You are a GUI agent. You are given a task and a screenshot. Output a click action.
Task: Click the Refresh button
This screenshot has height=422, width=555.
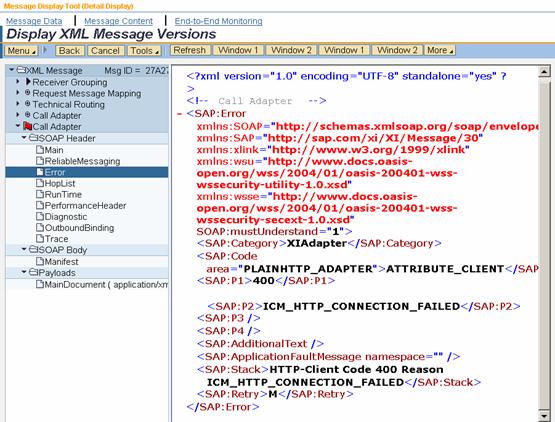(190, 50)
